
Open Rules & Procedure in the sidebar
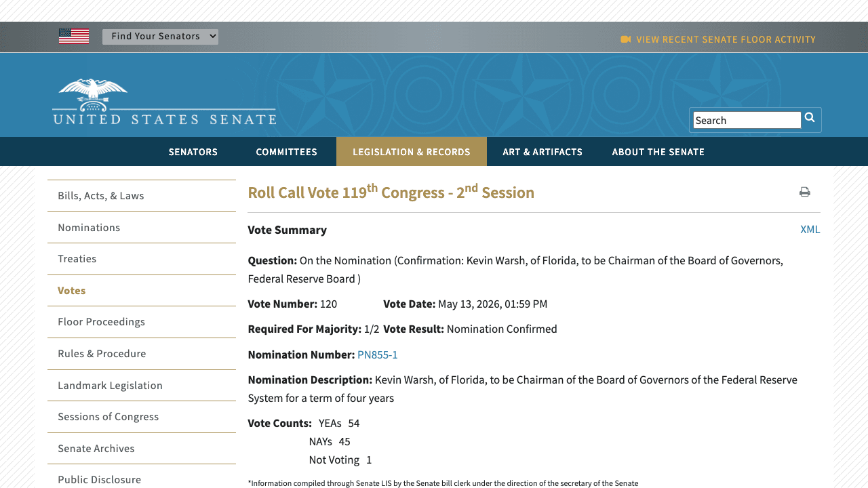tap(142, 354)
